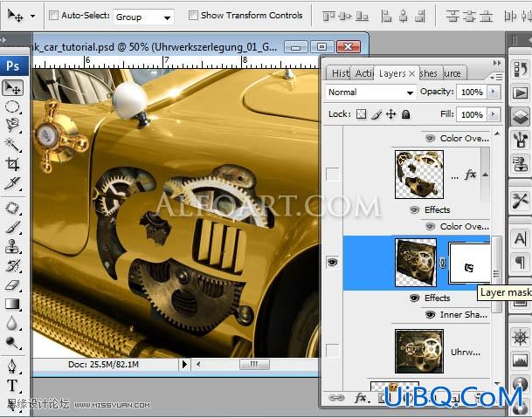The image size is (532, 418).
Task: Select the Elliptical Marquee tool
Action: [x=12, y=107]
